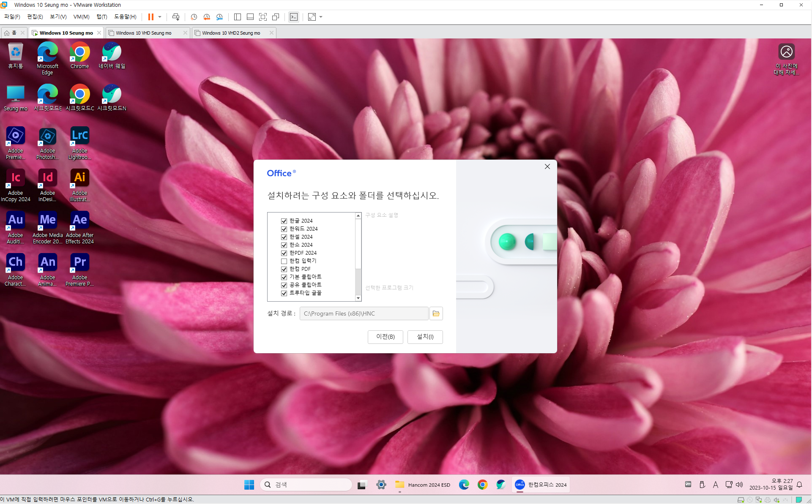Expand the stretch guest display dropdown arrow
The height and width of the screenshot is (504, 812).
coord(321,17)
